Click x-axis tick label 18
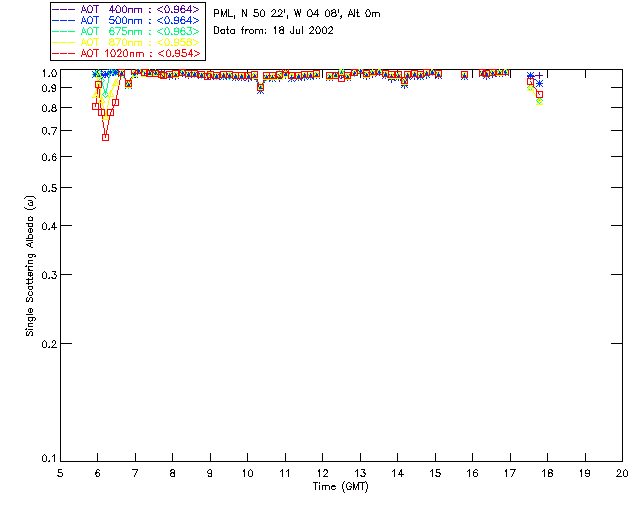 click(547, 473)
